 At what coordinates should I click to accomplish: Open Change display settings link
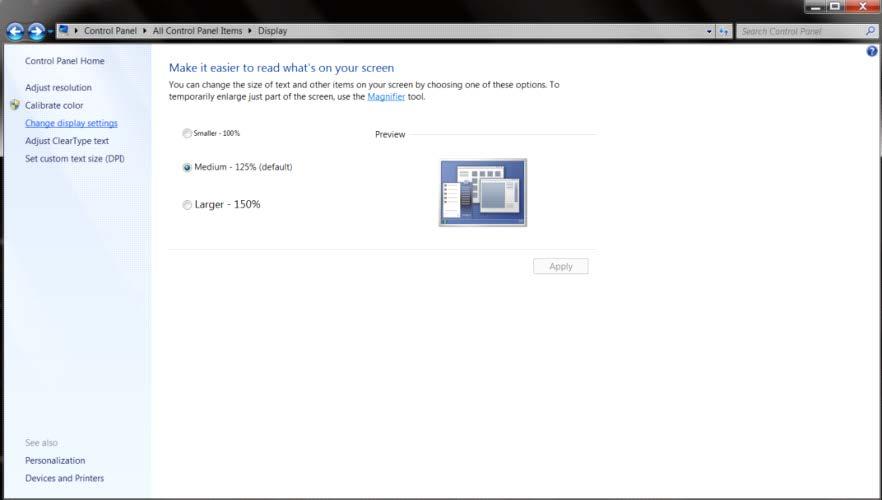coord(71,123)
